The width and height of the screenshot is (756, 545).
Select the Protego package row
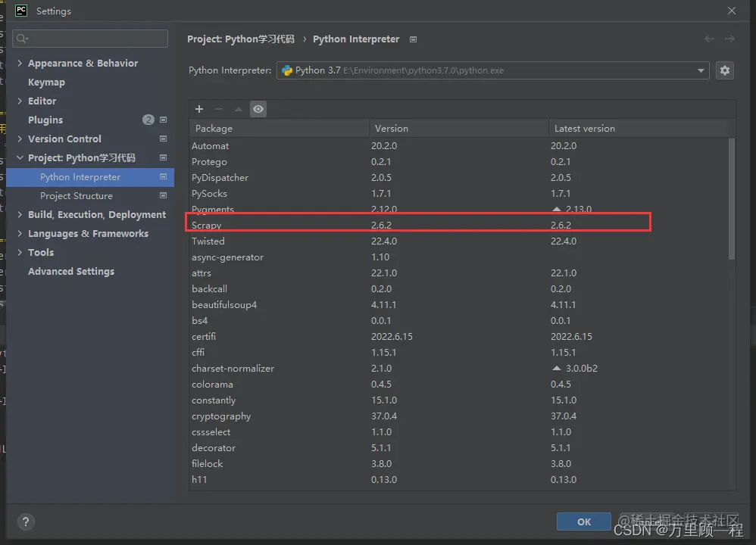(458, 161)
